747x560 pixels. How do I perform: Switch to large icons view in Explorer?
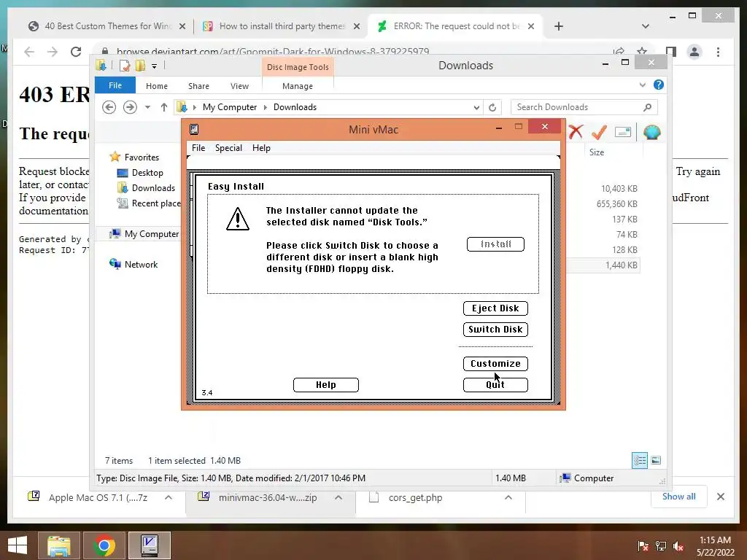point(656,460)
